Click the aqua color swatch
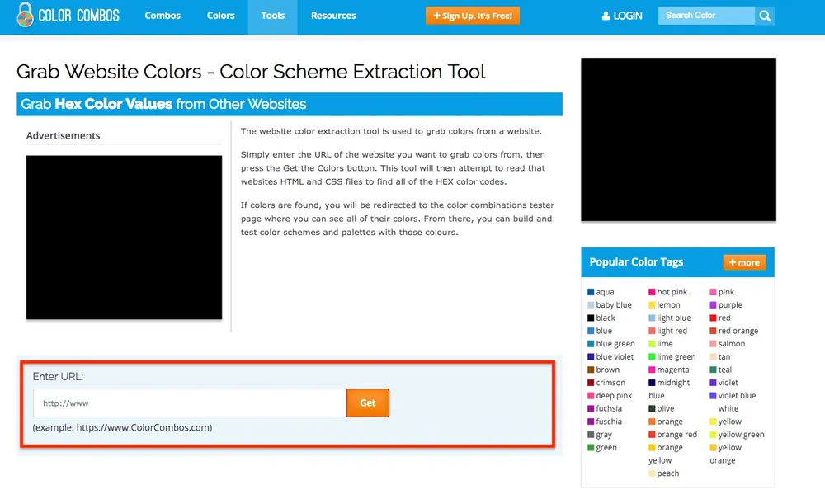This screenshot has width=825, height=504. pyautogui.click(x=591, y=292)
